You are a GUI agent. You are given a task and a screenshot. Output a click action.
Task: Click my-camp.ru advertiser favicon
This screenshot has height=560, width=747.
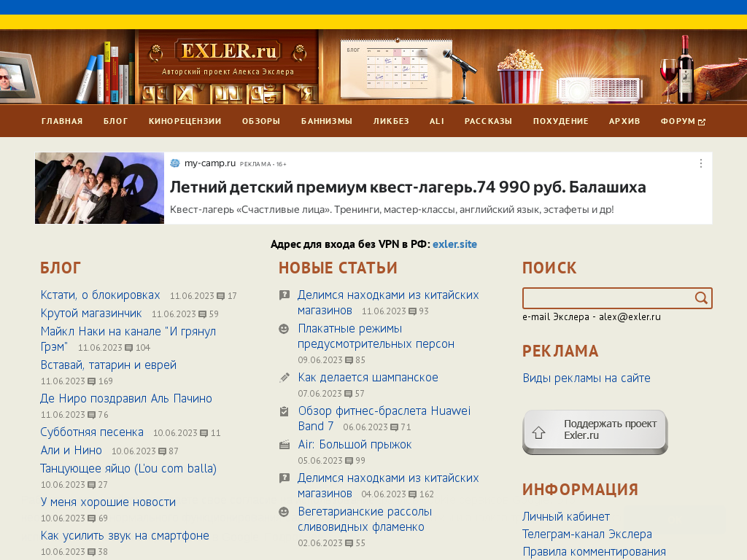pyautogui.click(x=175, y=163)
